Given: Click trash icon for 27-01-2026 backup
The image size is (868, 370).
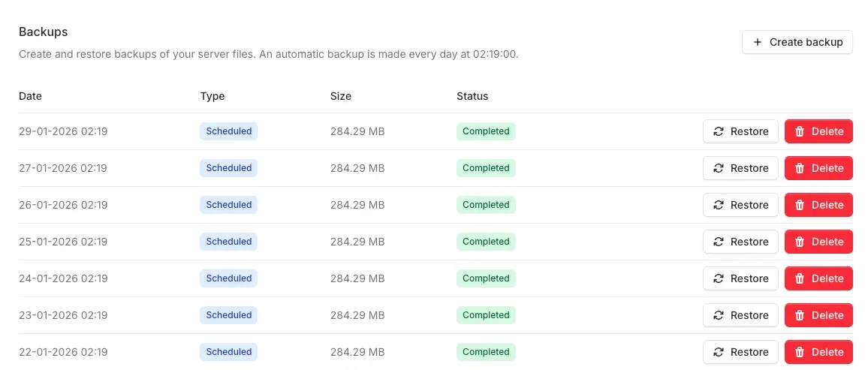Looking at the screenshot, I should (x=800, y=168).
